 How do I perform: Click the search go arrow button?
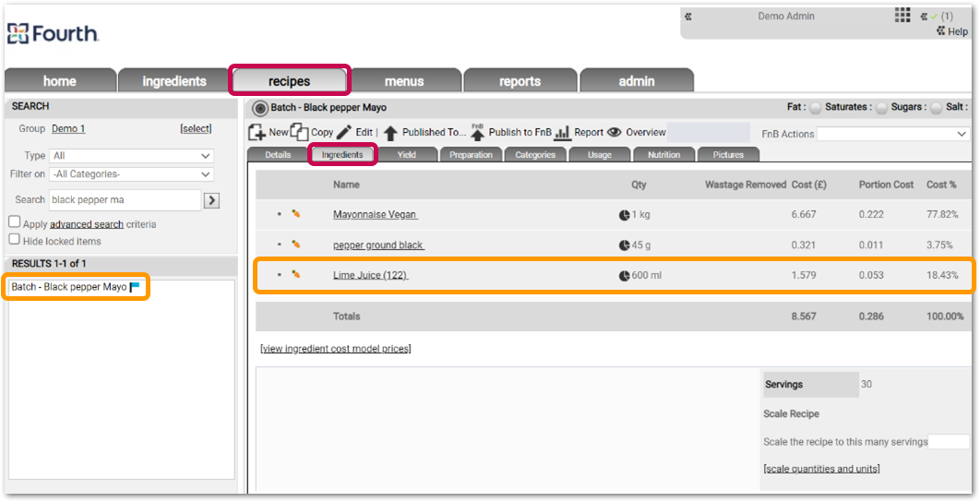tap(212, 200)
